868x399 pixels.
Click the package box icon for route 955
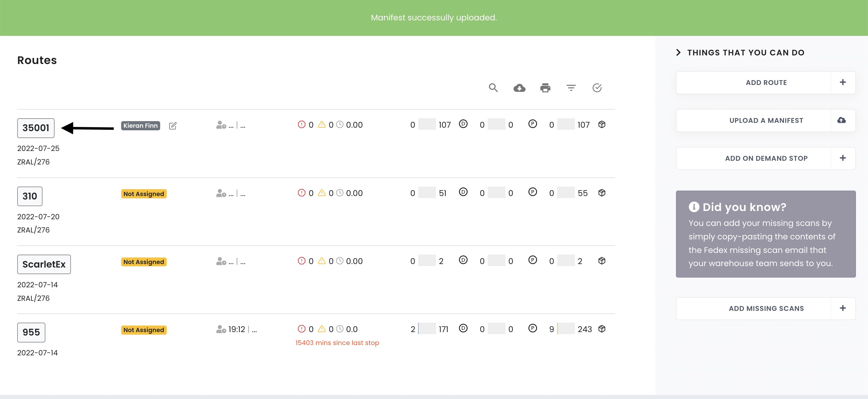[x=602, y=329]
